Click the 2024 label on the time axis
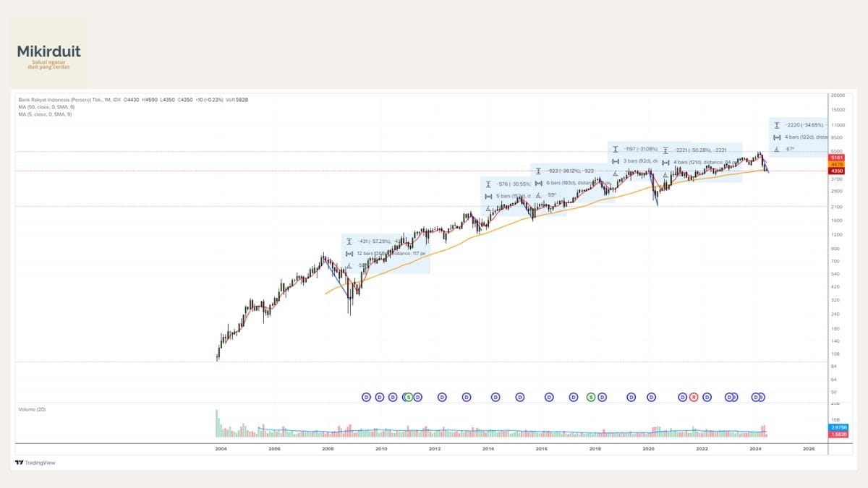Image resolution: width=868 pixels, height=488 pixels. [755, 449]
